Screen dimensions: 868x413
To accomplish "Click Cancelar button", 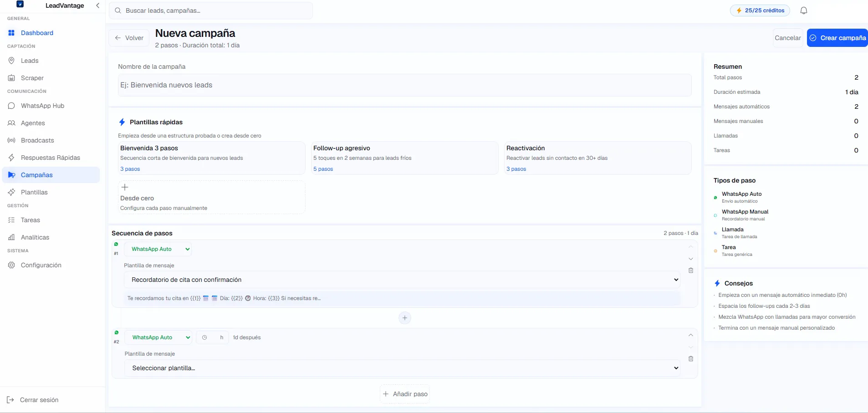I will click(x=788, y=38).
